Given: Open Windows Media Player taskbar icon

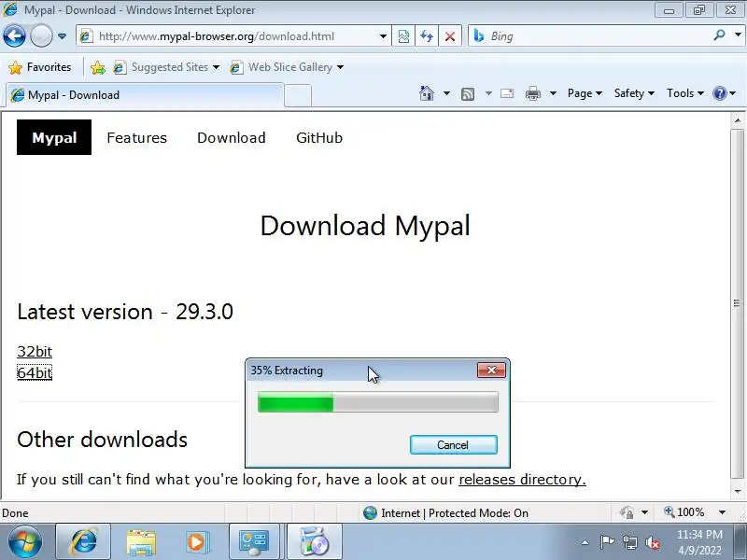Looking at the screenshot, I should (196, 542).
